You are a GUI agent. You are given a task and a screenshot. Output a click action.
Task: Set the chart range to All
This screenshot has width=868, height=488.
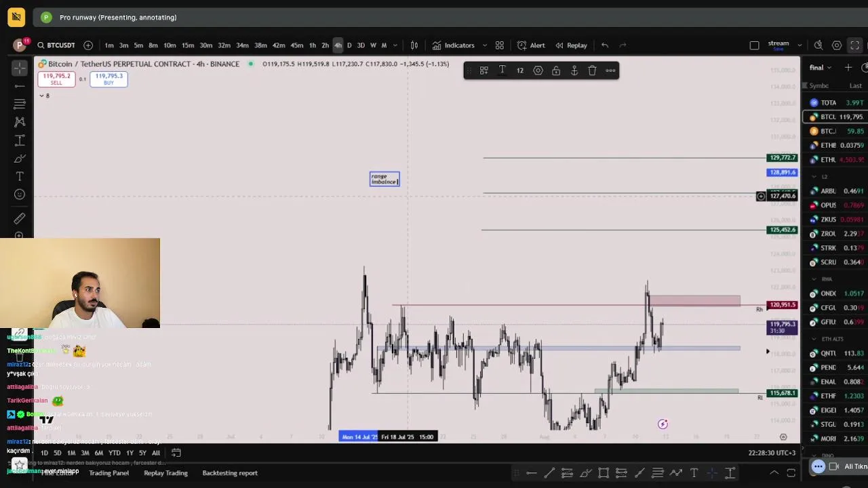pyautogui.click(x=156, y=453)
